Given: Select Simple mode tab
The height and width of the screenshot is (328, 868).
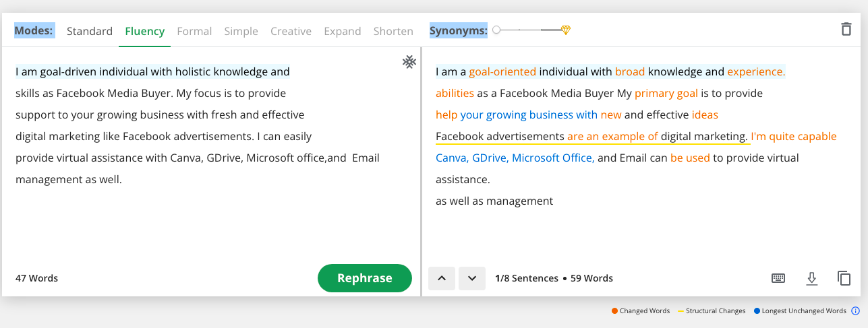Looking at the screenshot, I should (x=241, y=31).
